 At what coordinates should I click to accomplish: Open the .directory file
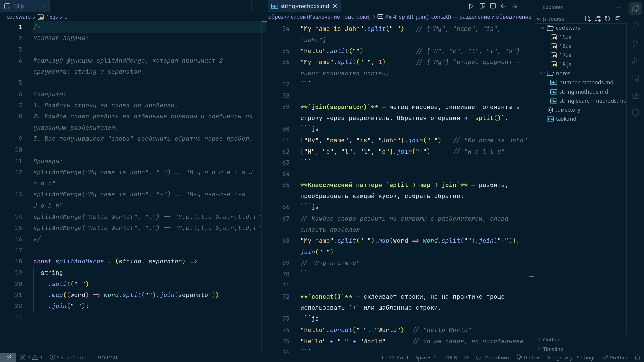[x=580, y=110]
